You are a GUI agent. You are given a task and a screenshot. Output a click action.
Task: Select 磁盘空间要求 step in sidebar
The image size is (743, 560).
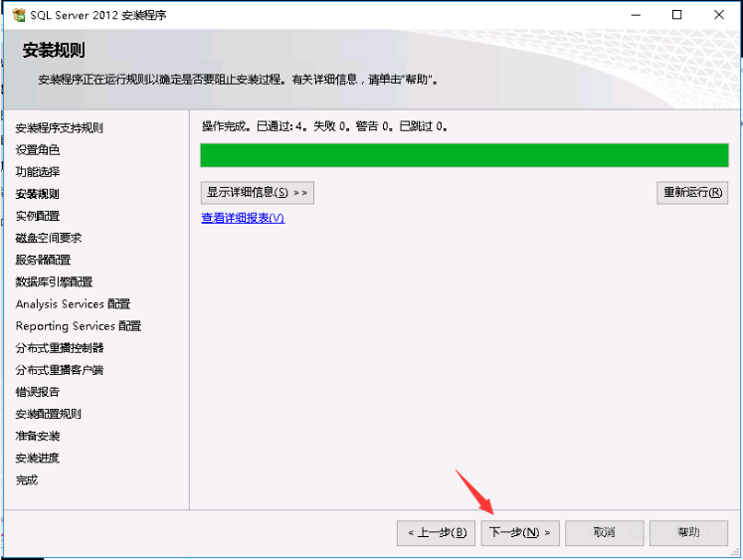(49, 238)
